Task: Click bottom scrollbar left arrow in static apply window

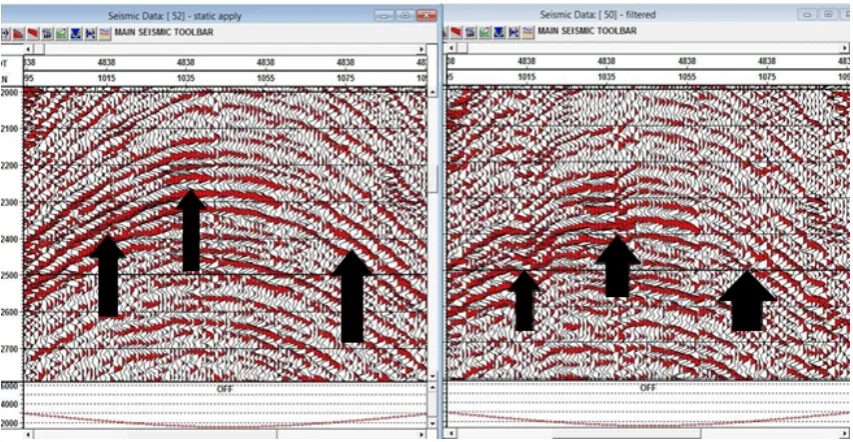Action: pos(29,434)
